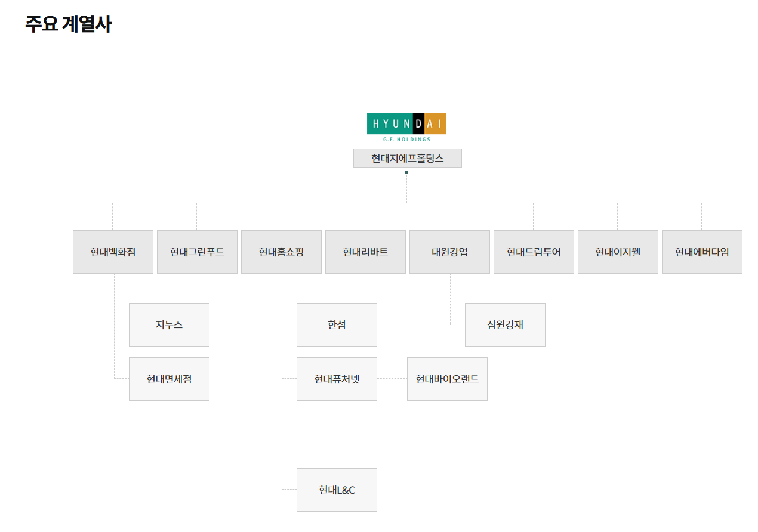Select the 한섬 subsidiary box
Viewport: 758px width, 532px height.
coord(337,324)
